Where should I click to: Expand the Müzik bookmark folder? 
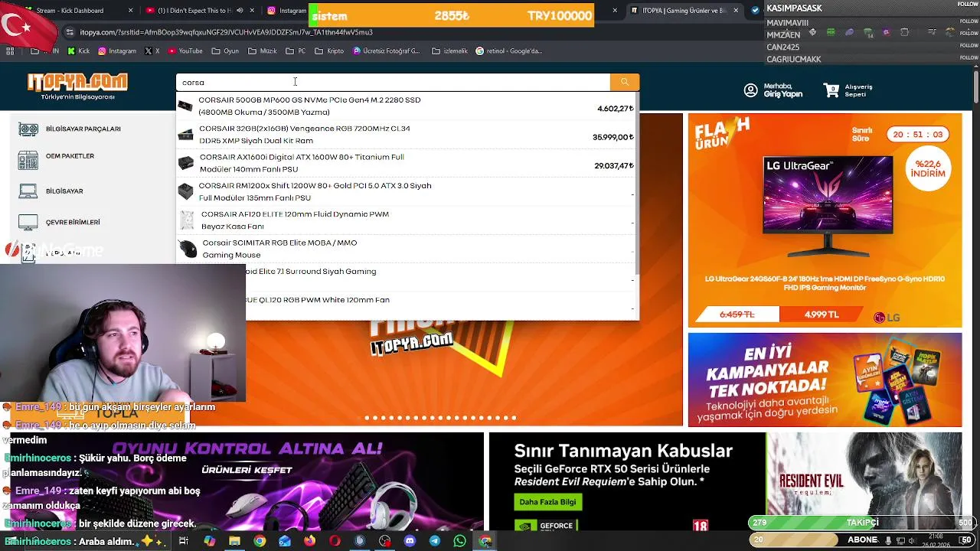263,51
